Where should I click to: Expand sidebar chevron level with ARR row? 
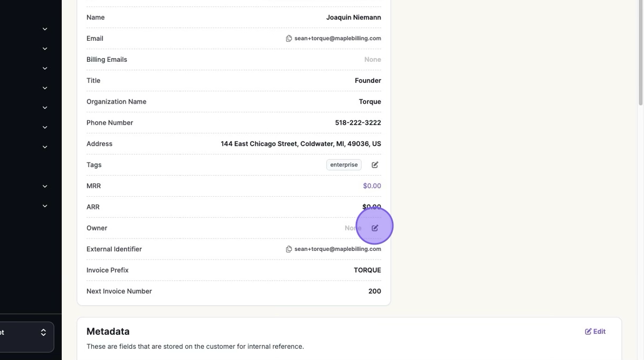click(45, 206)
